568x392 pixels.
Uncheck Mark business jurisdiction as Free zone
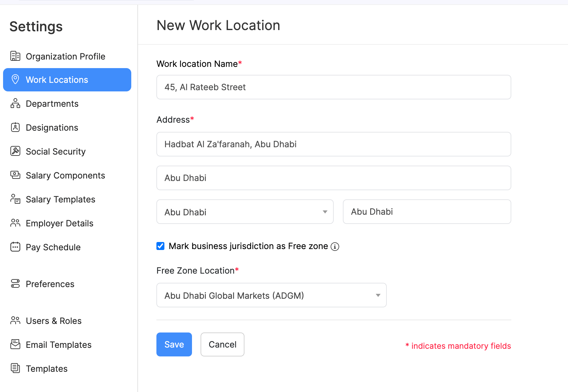[160, 246]
